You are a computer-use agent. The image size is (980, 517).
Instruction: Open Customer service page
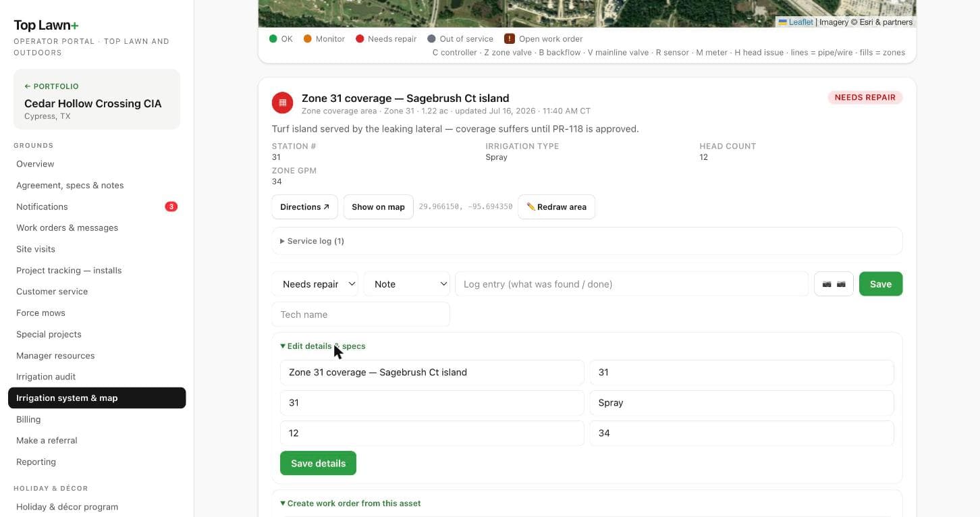97,292
